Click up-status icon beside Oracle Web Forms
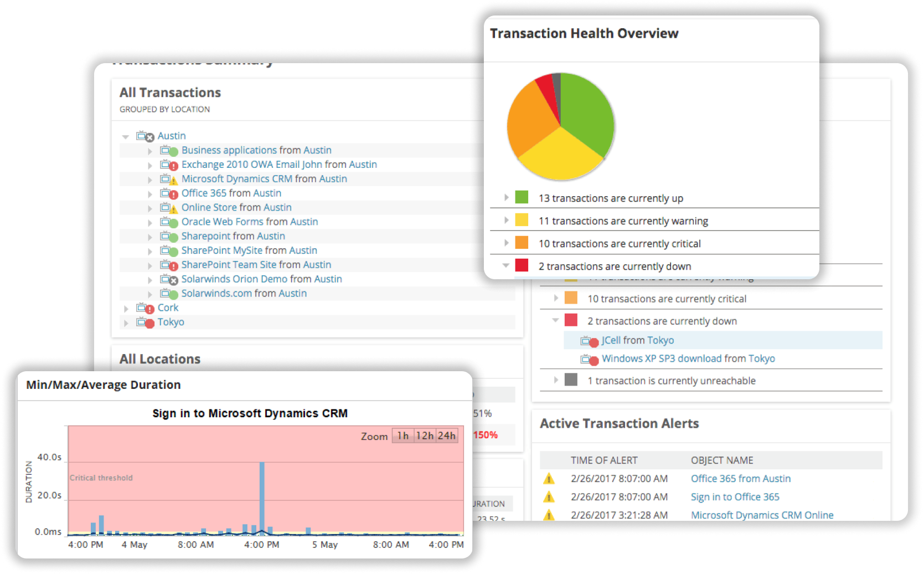The height and width of the screenshot is (574, 924). tap(169, 222)
